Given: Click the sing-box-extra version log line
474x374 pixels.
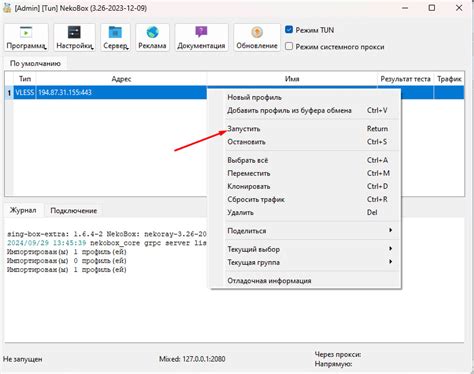Looking at the screenshot, I should coord(107,234).
